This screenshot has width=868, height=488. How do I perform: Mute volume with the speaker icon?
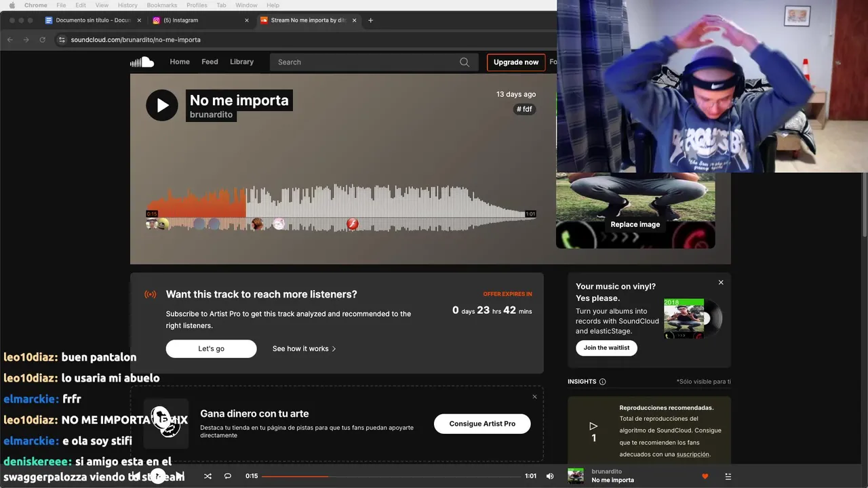pyautogui.click(x=550, y=476)
